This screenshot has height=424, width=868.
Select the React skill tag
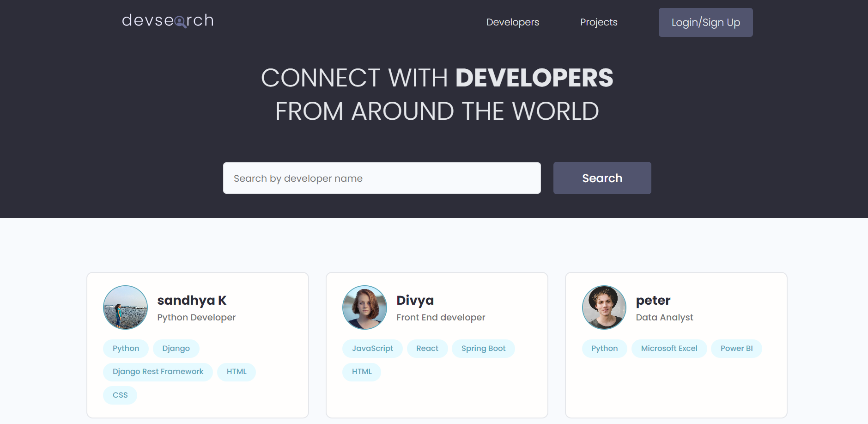427,348
